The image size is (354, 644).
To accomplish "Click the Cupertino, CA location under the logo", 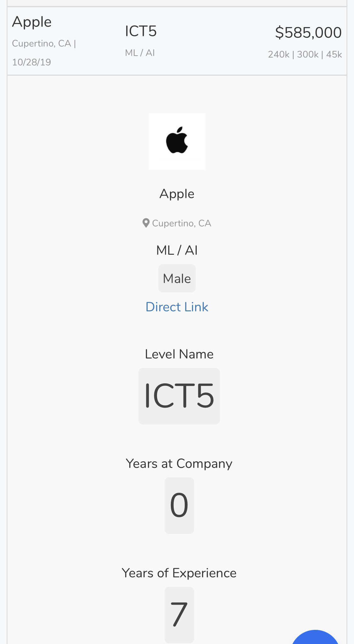I will [182, 223].
